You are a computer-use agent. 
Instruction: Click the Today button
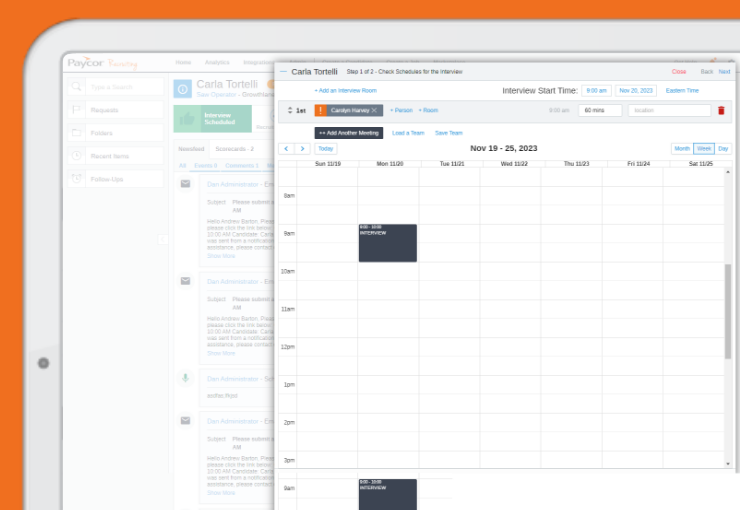[x=326, y=149]
